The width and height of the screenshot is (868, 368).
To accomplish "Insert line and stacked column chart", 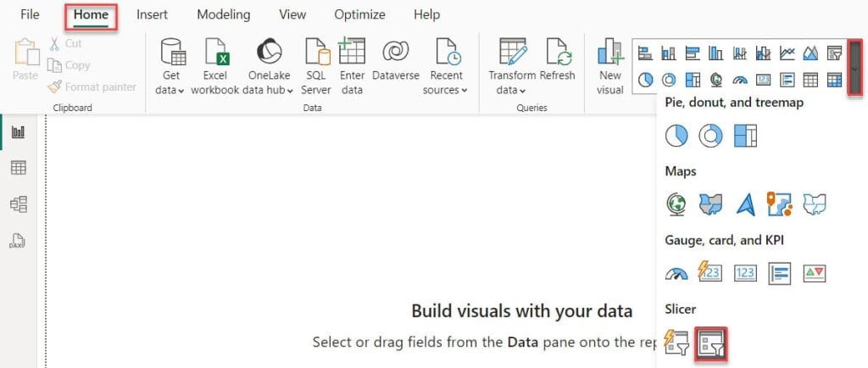I will point(739,53).
